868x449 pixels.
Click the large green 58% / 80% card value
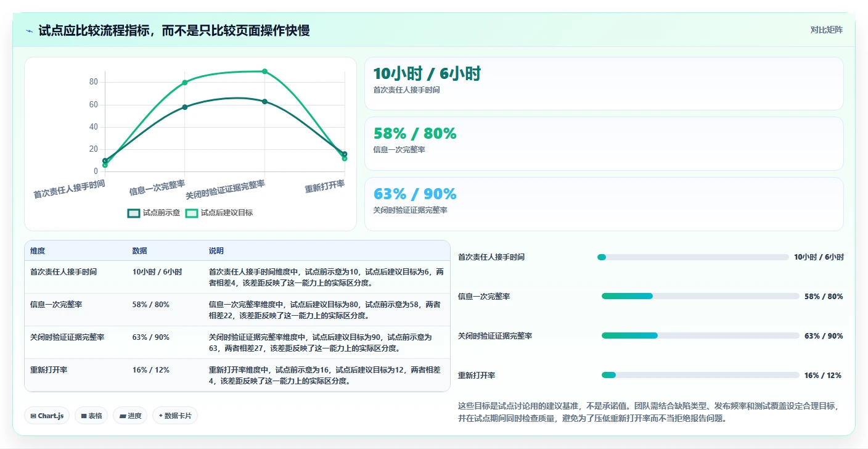coord(415,134)
